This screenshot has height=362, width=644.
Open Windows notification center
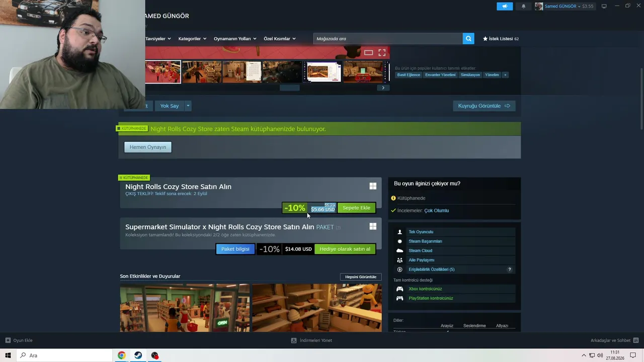coord(633,355)
